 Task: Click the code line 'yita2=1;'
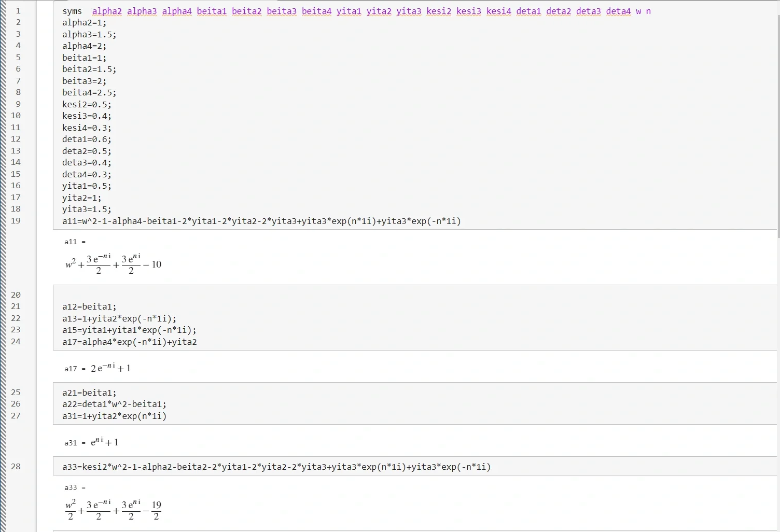(x=82, y=198)
